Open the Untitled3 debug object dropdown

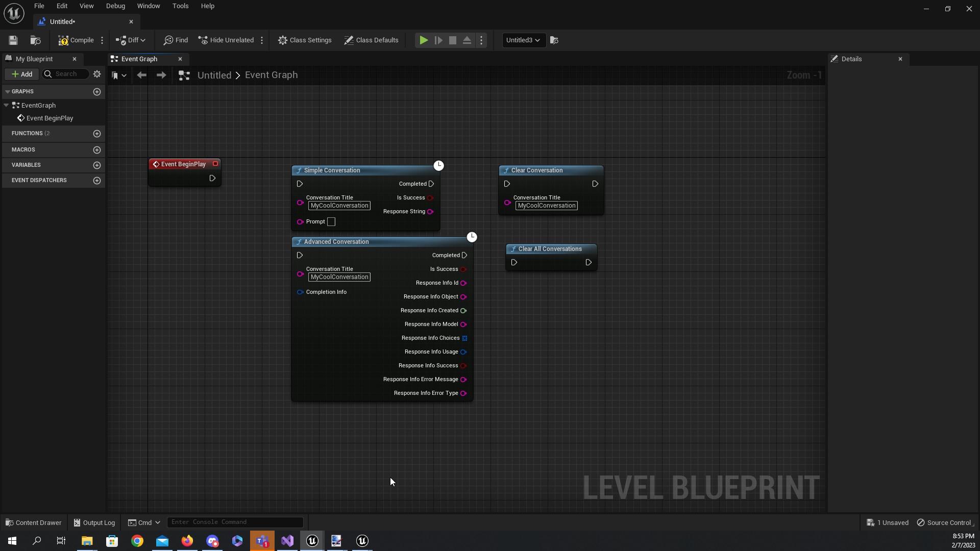[523, 40]
